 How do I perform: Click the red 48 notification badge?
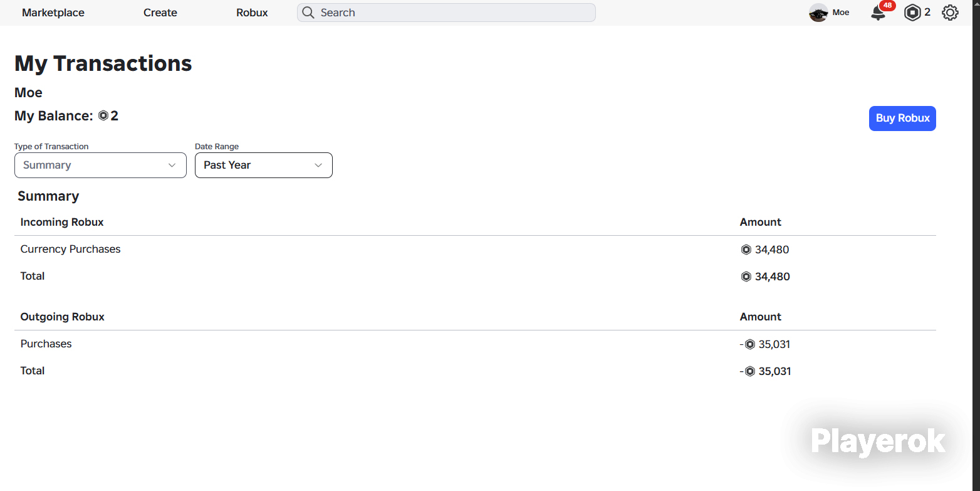tap(887, 6)
